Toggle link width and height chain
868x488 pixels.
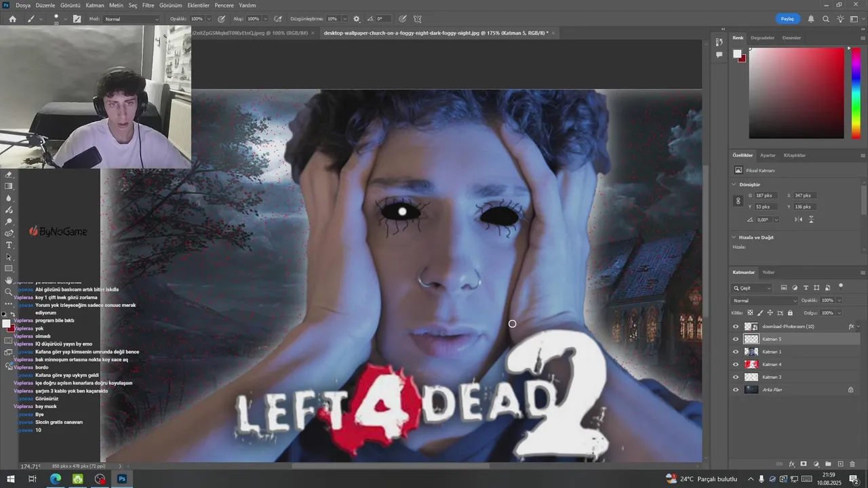738,201
